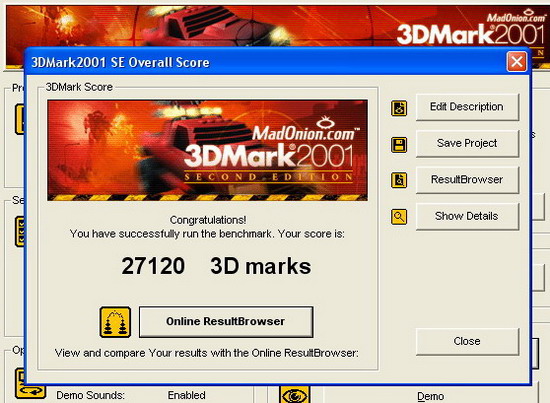Open the Edit Description button
The width and height of the screenshot is (550, 403).
coord(467,107)
